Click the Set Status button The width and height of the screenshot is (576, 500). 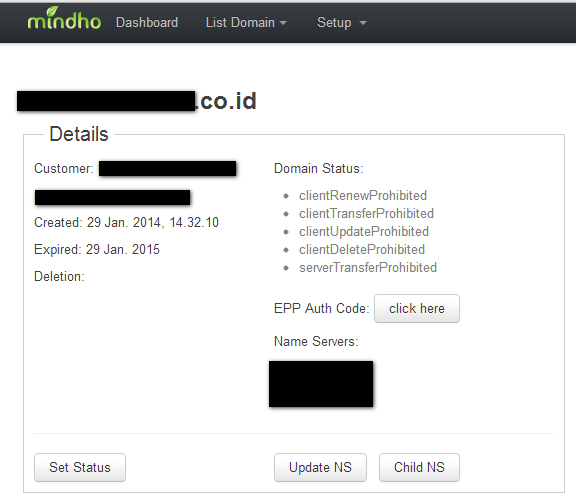pyautogui.click(x=80, y=467)
